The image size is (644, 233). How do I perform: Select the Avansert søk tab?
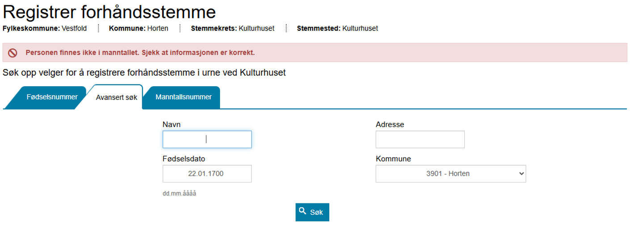116,97
